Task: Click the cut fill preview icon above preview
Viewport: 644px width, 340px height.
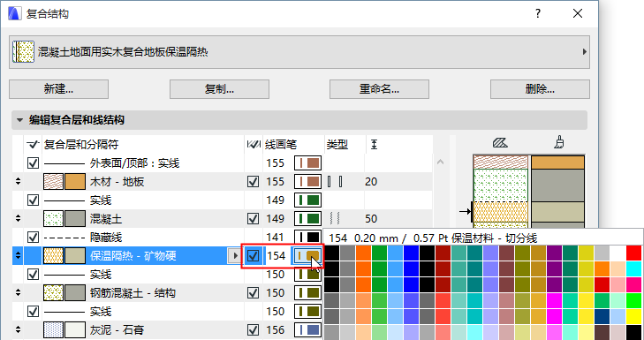Action: point(500,143)
